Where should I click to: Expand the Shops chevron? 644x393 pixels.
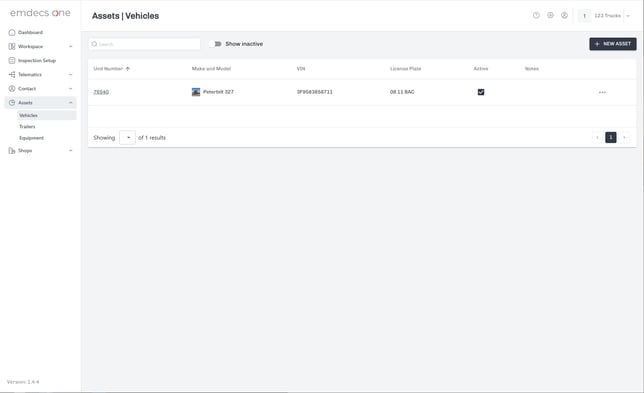click(71, 151)
